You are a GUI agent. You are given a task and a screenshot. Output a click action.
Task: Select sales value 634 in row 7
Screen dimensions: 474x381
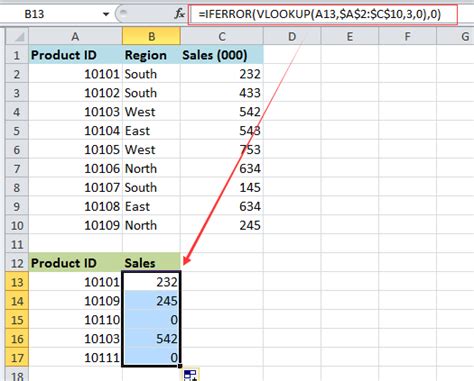222,168
